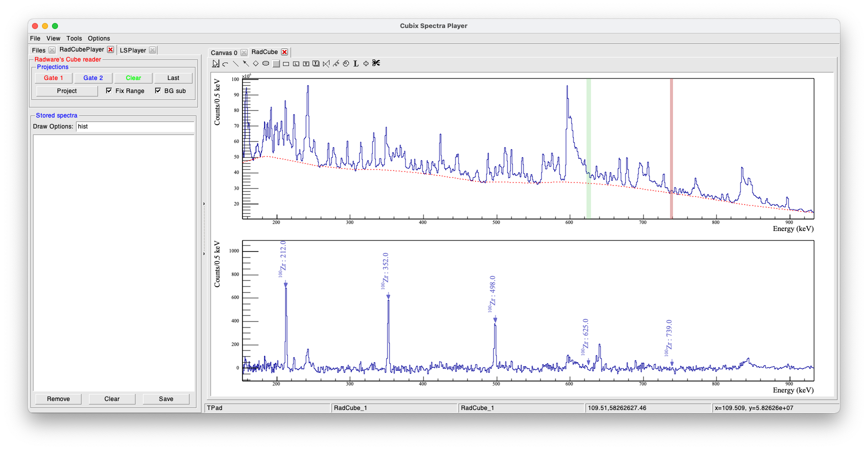Viewport: 868px width, 450px height.
Task: Select the plus marker tool
Action: (366, 63)
